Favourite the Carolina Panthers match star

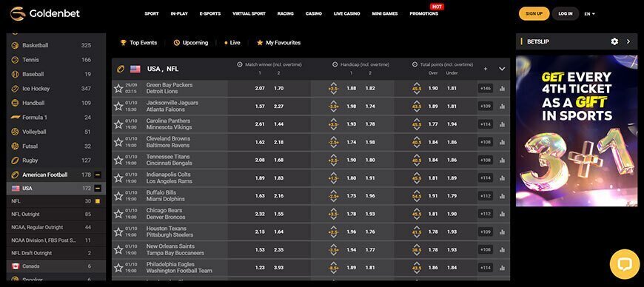[118, 124]
